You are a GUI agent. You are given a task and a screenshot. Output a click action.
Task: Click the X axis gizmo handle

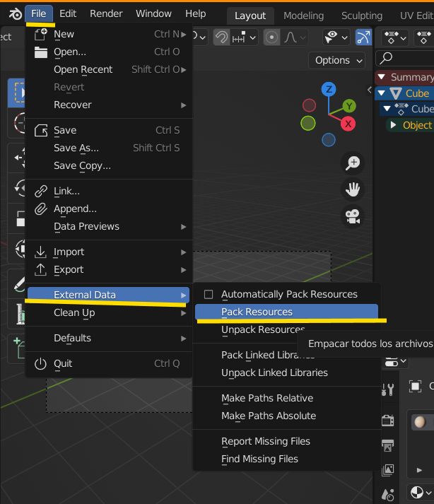pyautogui.click(x=348, y=124)
